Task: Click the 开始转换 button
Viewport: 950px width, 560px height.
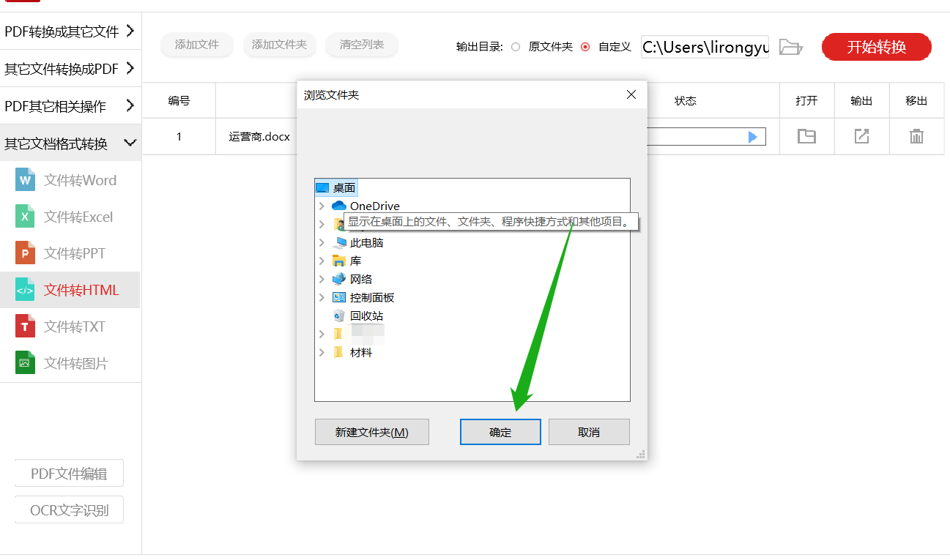Action: [876, 46]
